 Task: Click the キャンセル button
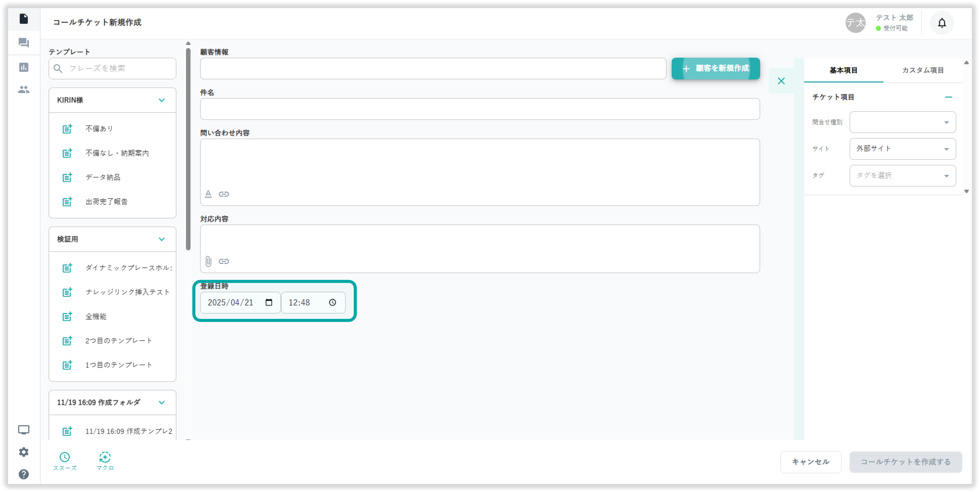(810, 462)
